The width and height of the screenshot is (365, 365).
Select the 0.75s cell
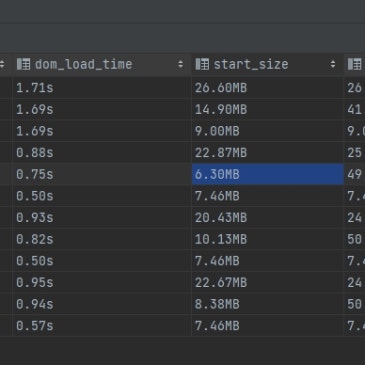102,174
